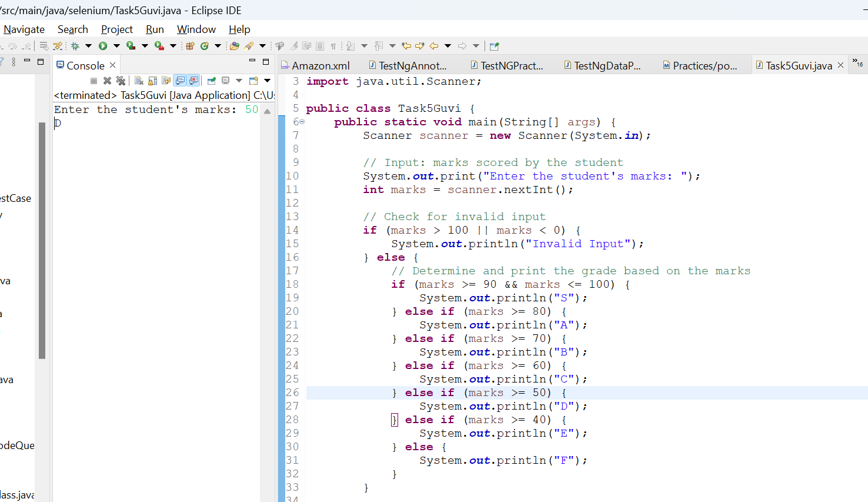Viewport: 868px width, 502px height.
Task: Switch to the Amazon.xml editor tab
Action: click(x=315, y=65)
